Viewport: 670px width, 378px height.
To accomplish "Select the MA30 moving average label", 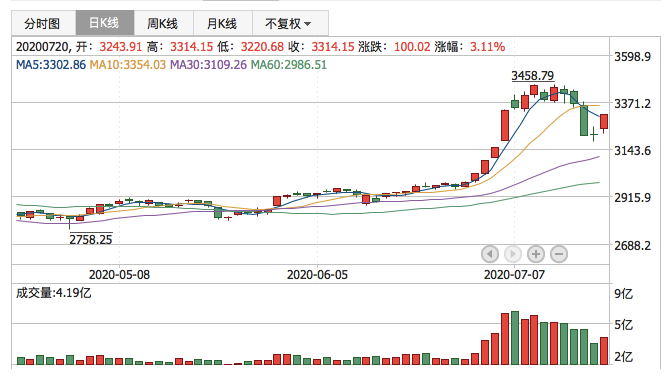I will coord(208,65).
